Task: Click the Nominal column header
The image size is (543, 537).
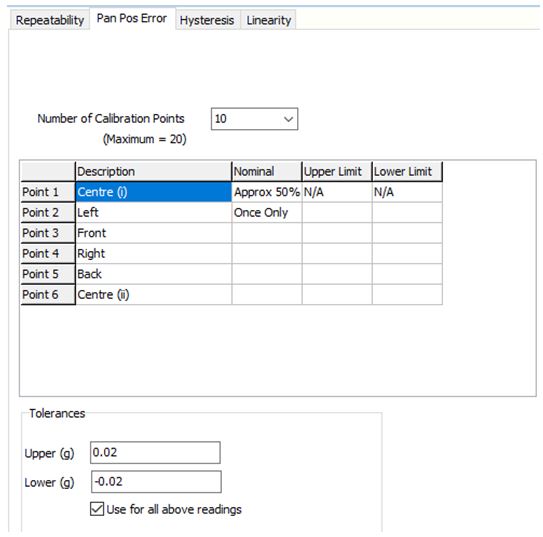Action: point(267,171)
